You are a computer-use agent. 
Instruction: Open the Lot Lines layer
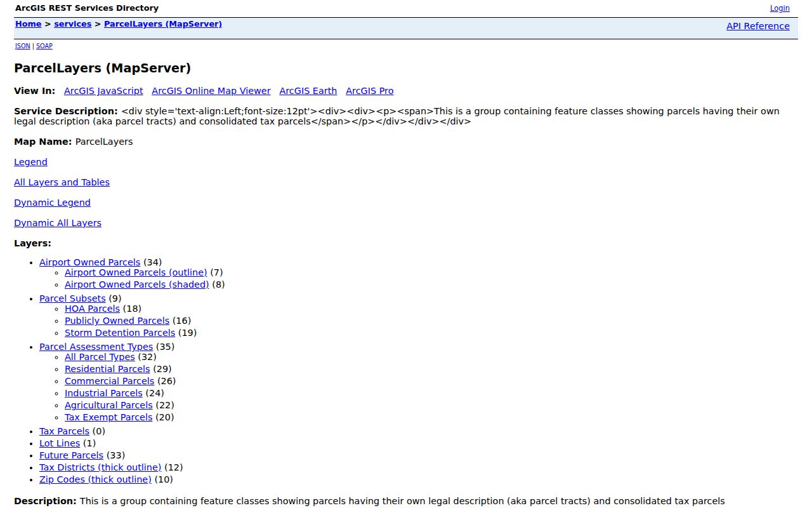click(60, 443)
